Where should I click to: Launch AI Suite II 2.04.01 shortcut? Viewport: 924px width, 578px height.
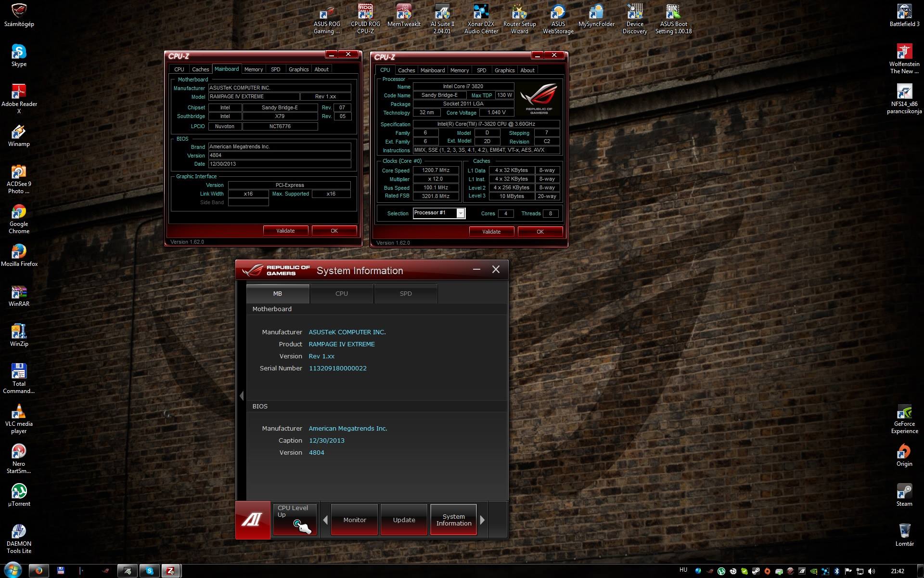[x=442, y=19]
